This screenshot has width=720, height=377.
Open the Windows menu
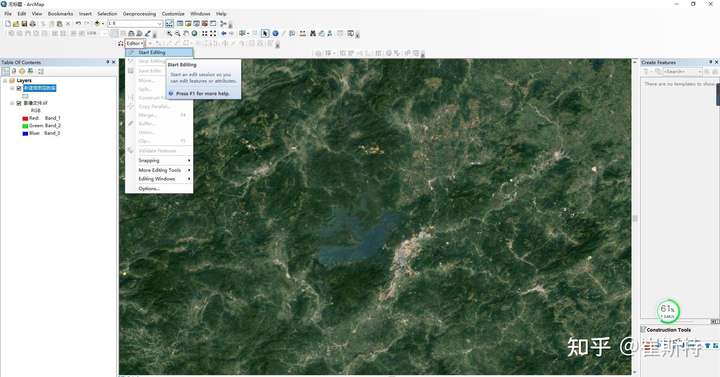[x=200, y=14]
